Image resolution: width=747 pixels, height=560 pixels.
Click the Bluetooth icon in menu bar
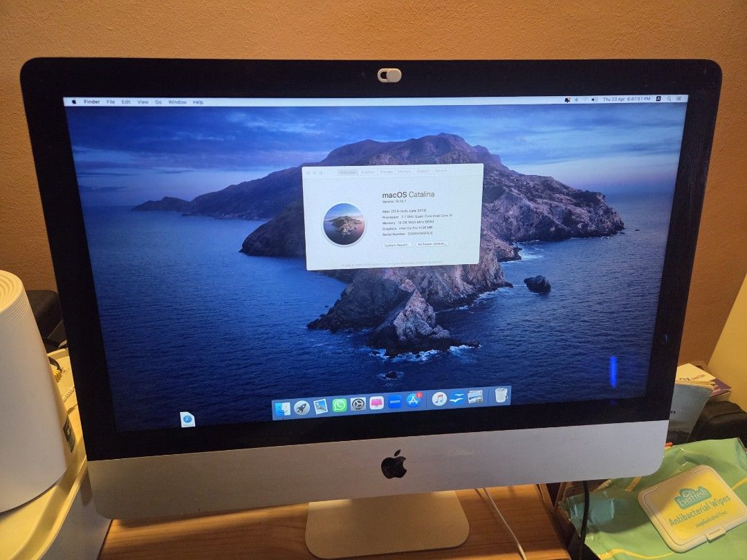click(576, 100)
